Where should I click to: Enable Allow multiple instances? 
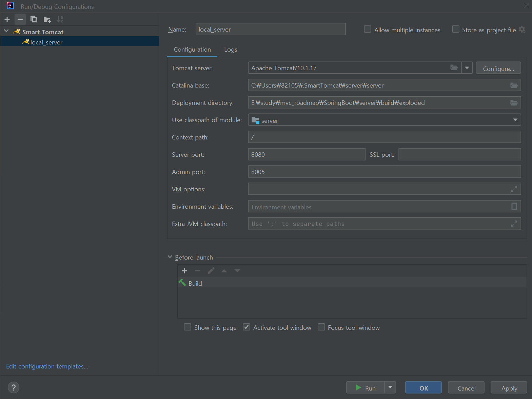368,29
